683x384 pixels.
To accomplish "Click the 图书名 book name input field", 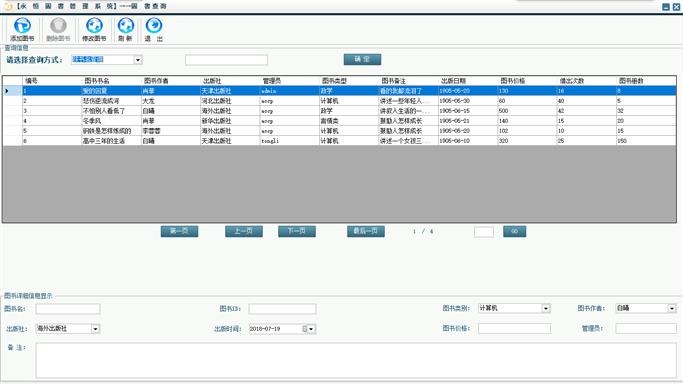I will [68, 309].
